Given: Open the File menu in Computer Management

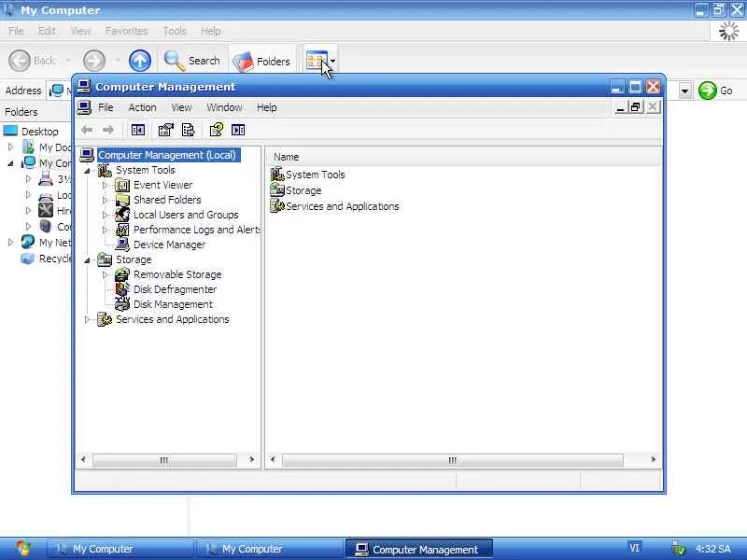Looking at the screenshot, I should [106, 107].
